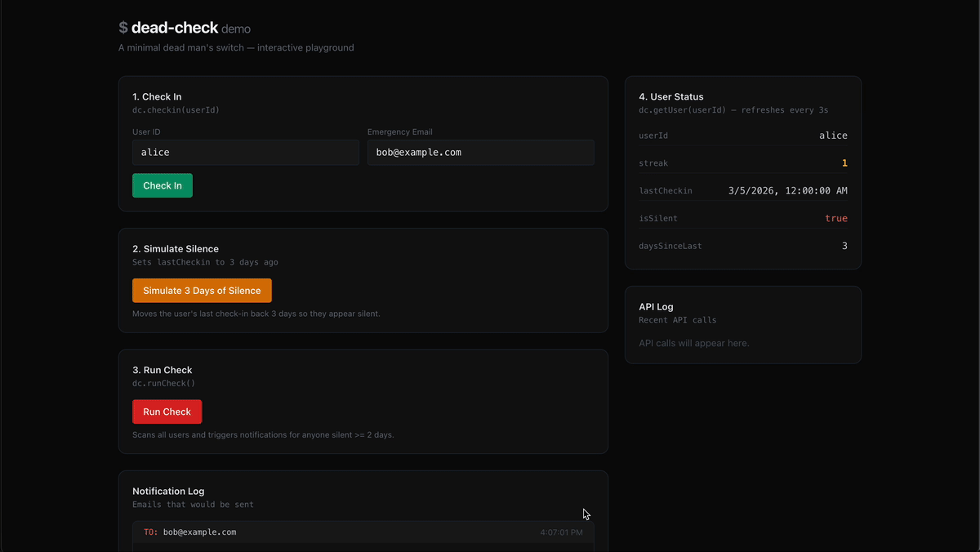Image resolution: width=980 pixels, height=552 pixels.
Task: Click 'API calls will appear here.' placeholder
Action: point(694,343)
